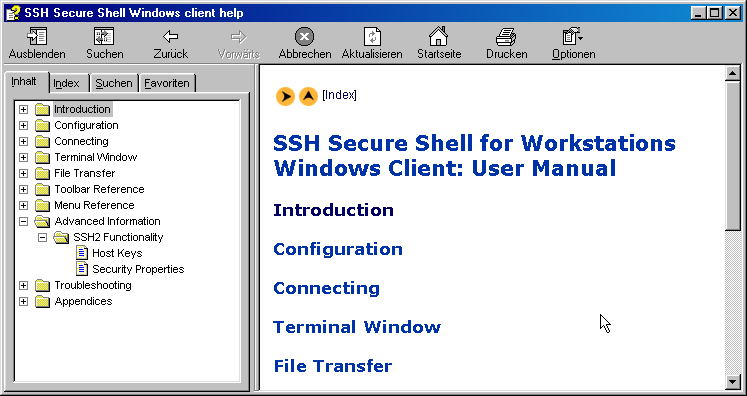Collapse the SSH2 Functionality tree node

tap(42, 237)
